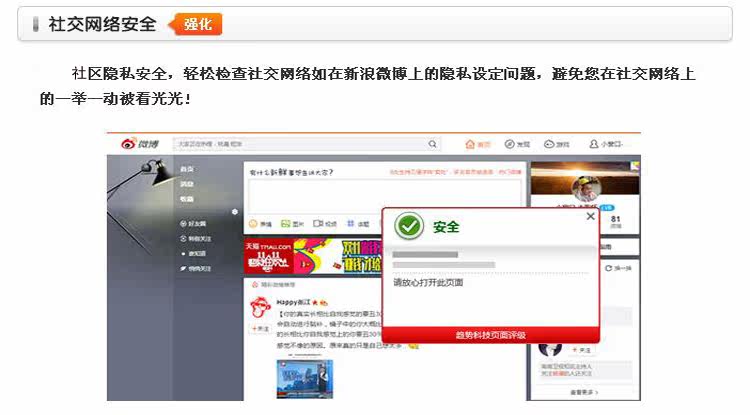The width and height of the screenshot is (750, 415).
Task: Insert an emoticon with the smiley icon
Action: [261, 224]
